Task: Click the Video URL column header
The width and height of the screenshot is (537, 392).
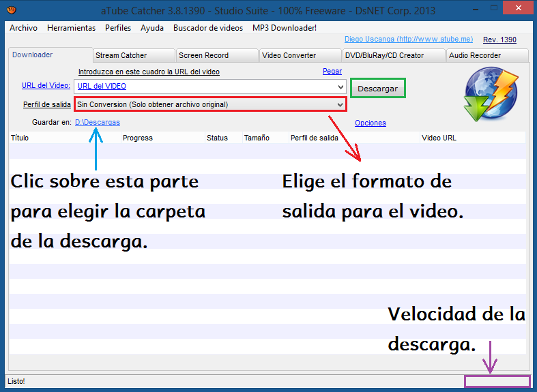Action: [x=473, y=138]
